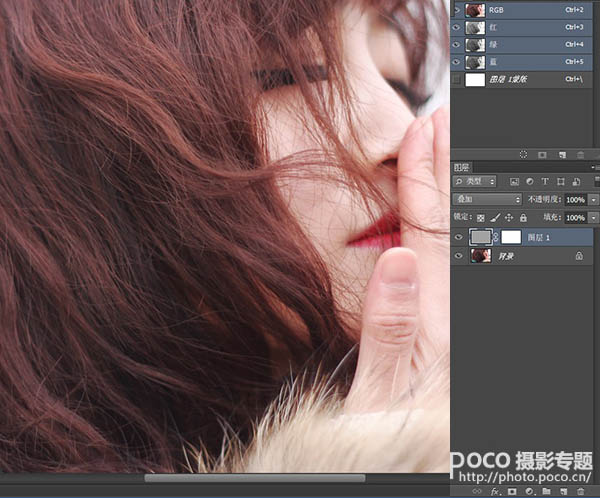
Task: Open the 类型 layer filter dropdown
Action: pos(475,182)
